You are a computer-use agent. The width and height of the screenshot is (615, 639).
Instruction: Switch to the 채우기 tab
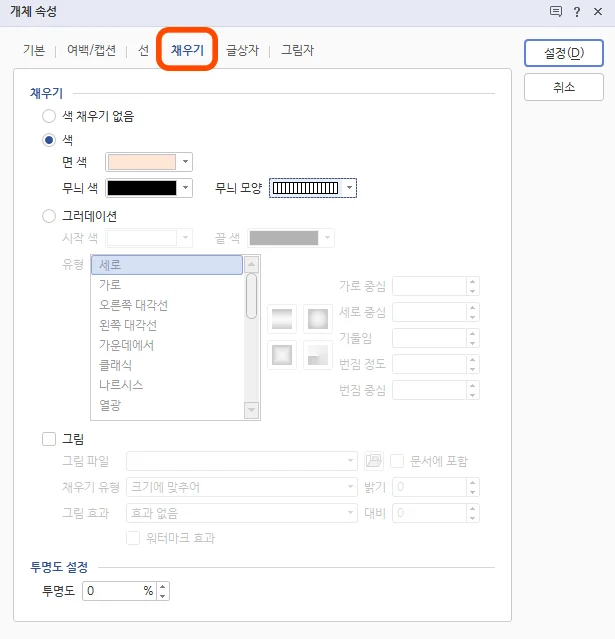[187, 50]
